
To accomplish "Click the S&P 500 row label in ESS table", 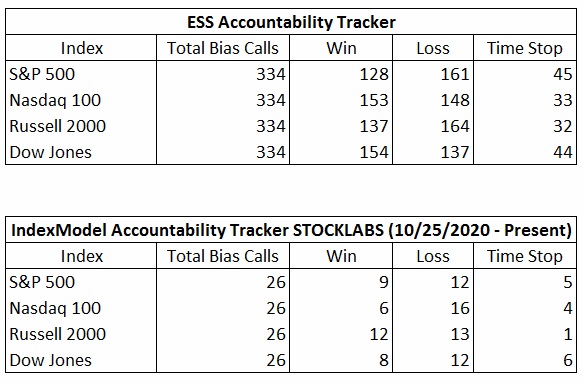I will [x=42, y=74].
